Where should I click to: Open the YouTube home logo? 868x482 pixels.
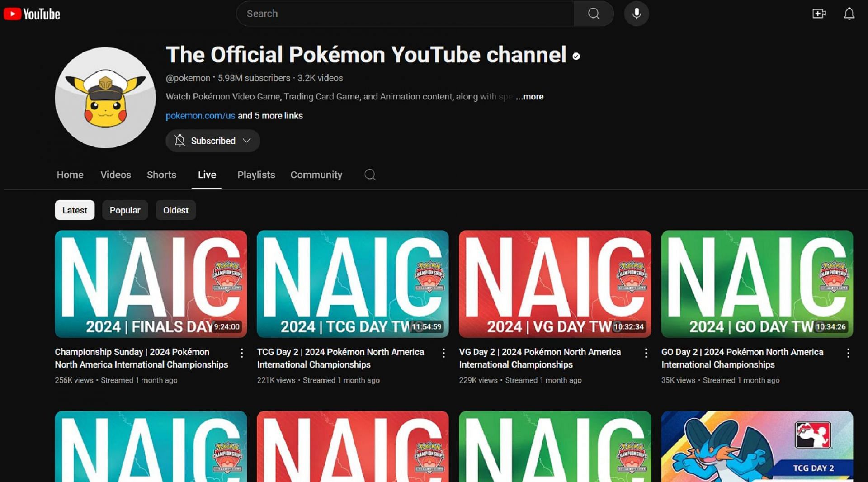coord(32,14)
